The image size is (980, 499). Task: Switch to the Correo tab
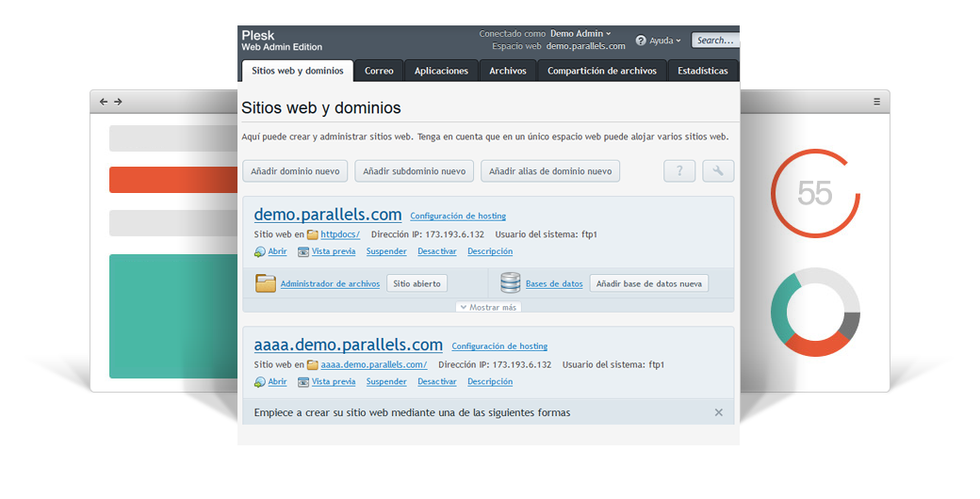[379, 71]
